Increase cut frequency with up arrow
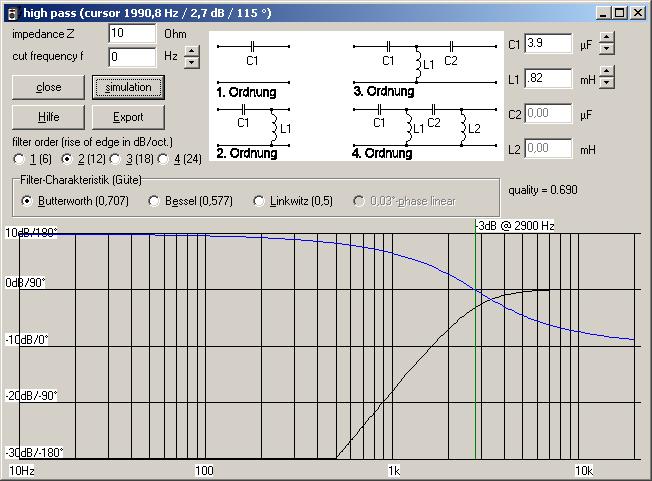This screenshot has height=481, width=652. pyautogui.click(x=191, y=51)
